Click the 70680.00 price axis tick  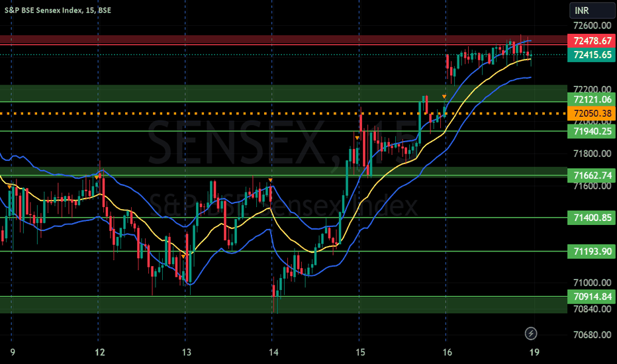pyautogui.click(x=593, y=335)
